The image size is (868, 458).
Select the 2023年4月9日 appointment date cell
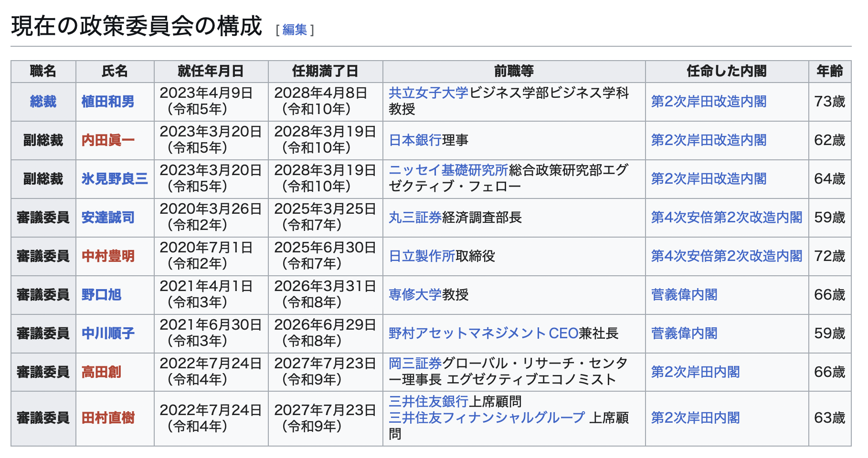(x=211, y=102)
